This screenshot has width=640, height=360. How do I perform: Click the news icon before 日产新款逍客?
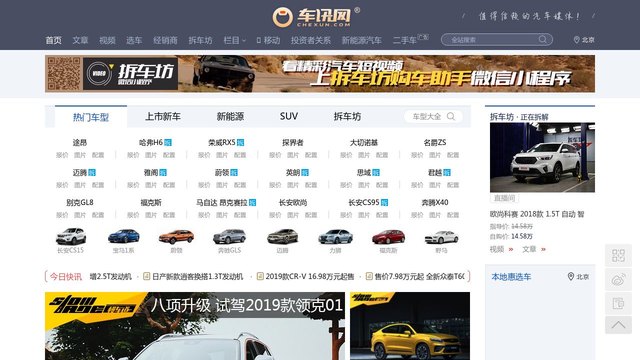tap(147, 276)
